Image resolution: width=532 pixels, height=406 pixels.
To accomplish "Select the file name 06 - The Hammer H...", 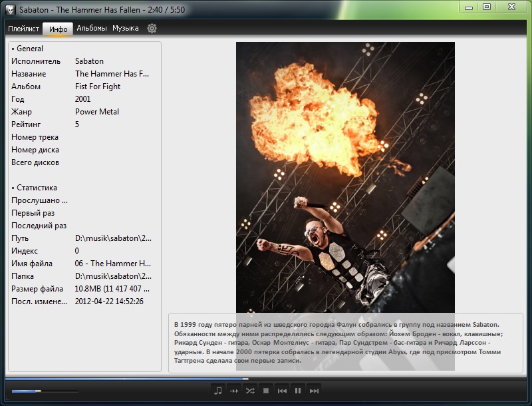I will [113, 264].
